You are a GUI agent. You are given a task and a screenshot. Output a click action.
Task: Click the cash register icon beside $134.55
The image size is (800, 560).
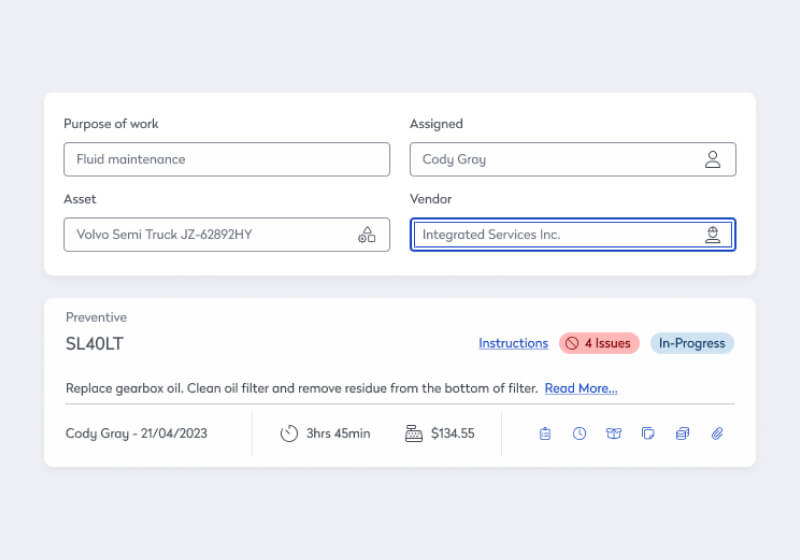click(x=413, y=433)
